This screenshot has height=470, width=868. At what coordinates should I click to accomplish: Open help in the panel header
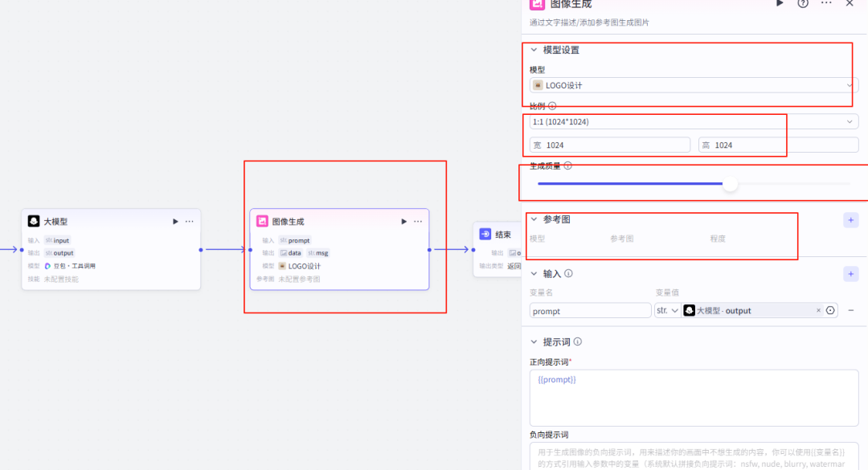(803, 3)
